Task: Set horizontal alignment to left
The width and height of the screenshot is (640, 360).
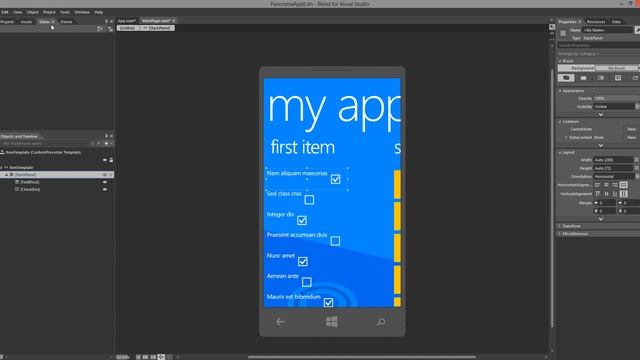Action: pos(598,185)
